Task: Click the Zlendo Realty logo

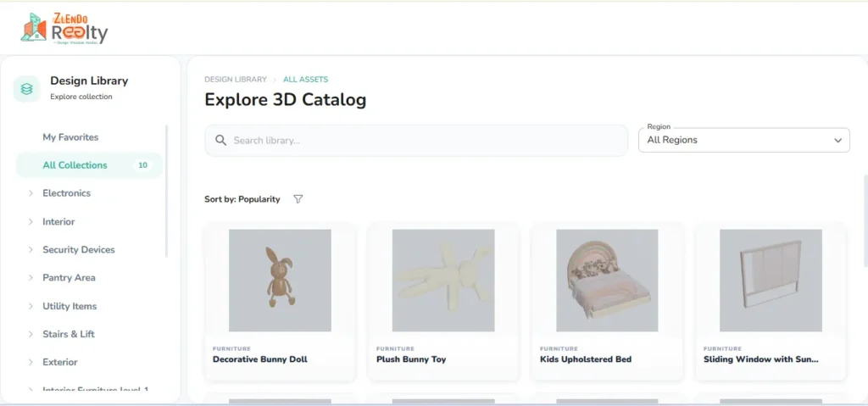Action: [64, 28]
